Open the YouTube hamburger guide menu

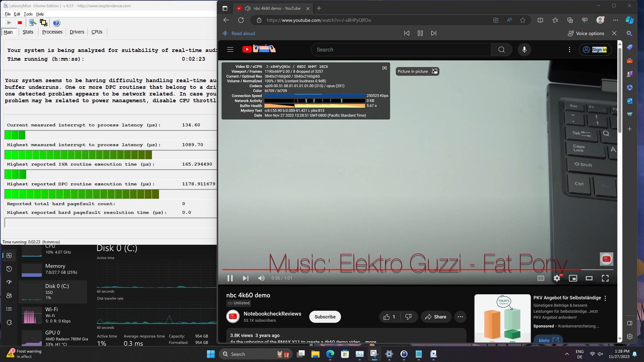click(230, 50)
